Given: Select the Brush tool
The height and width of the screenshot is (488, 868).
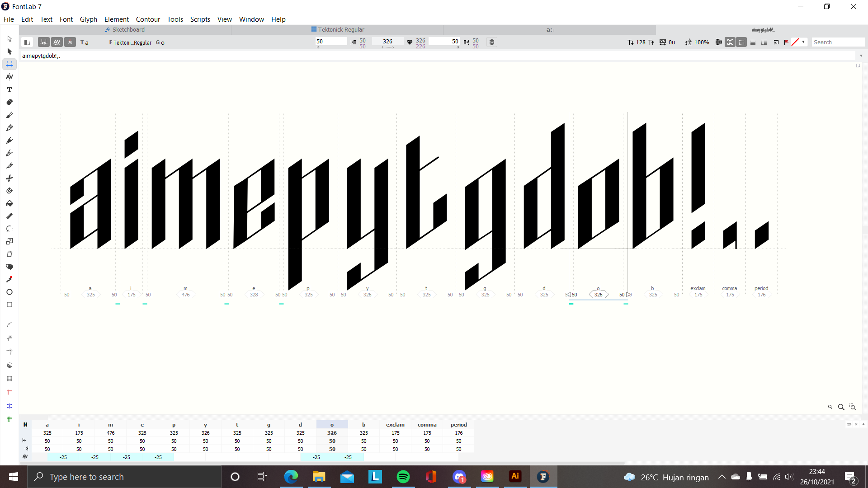Looking at the screenshot, I should coord(9,115).
